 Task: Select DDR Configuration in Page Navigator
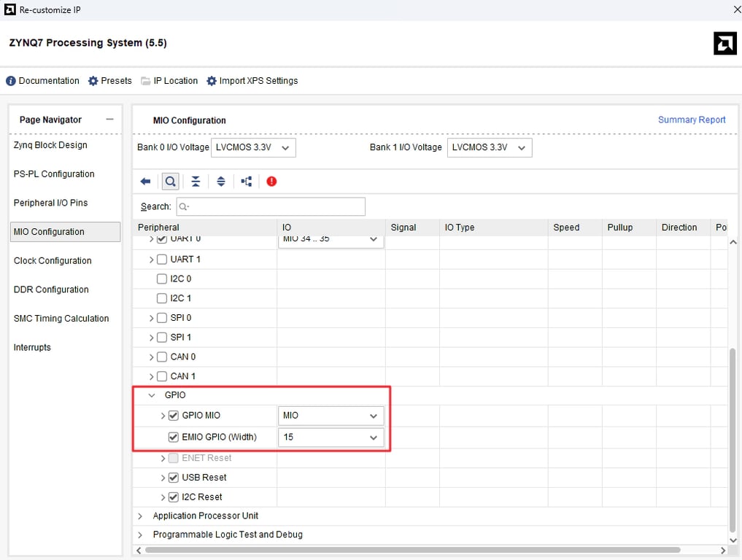coord(53,289)
